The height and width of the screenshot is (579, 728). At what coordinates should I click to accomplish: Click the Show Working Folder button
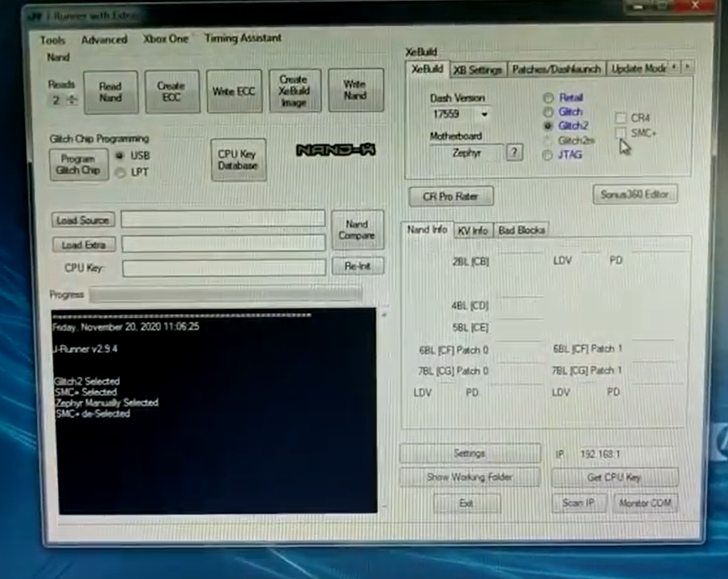coord(470,477)
